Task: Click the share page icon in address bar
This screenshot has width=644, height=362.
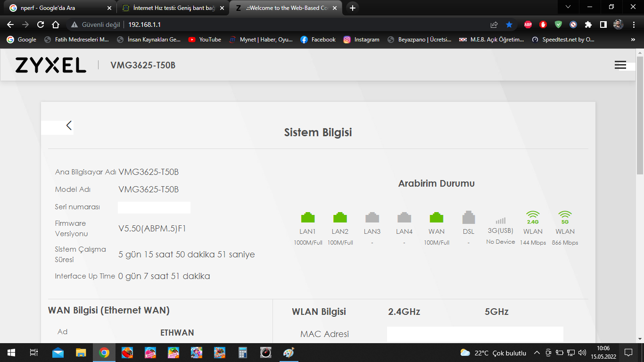Action: (x=494, y=25)
